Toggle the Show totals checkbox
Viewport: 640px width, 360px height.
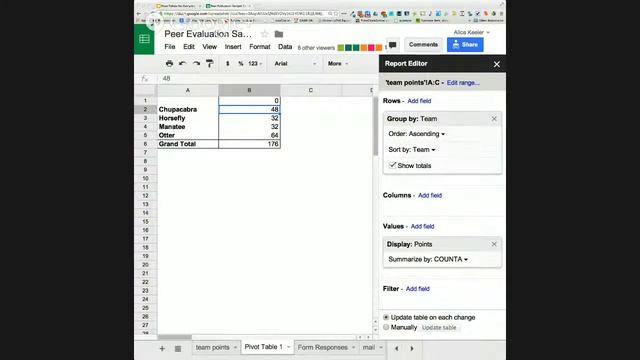click(x=392, y=165)
